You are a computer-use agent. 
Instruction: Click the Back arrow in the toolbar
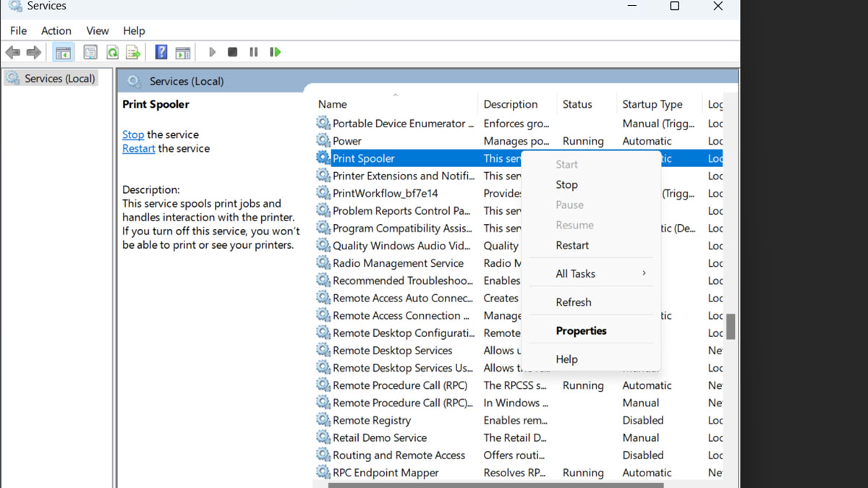13,52
